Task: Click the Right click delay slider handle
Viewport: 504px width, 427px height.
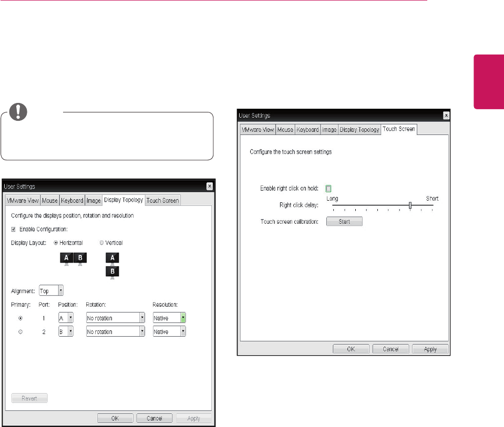Action: 410,205
